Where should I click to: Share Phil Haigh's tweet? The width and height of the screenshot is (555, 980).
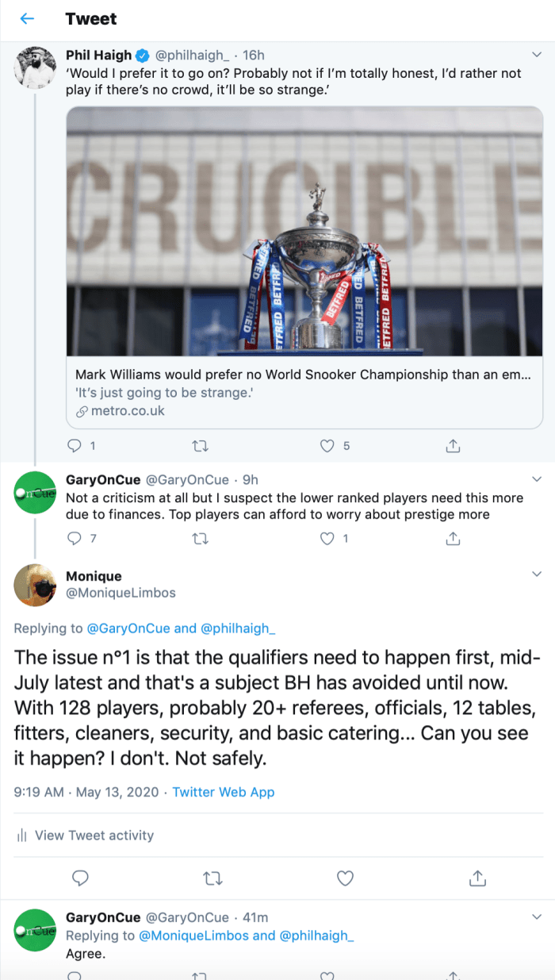coord(453,446)
